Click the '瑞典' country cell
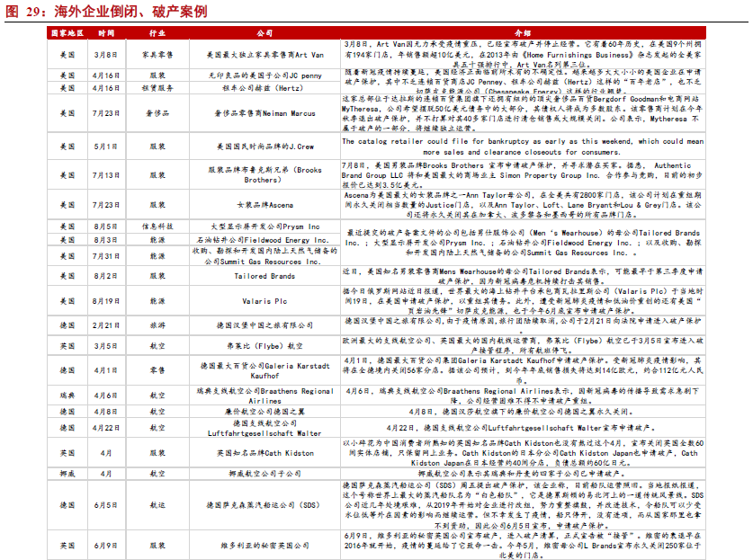Image resolution: width=753 pixels, height=560 pixels. tap(67, 396)
